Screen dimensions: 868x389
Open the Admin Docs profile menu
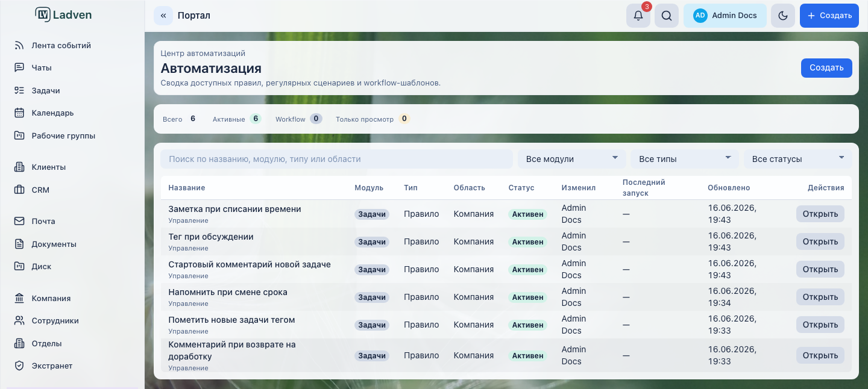pyautogui.click(x=725, y=16)
